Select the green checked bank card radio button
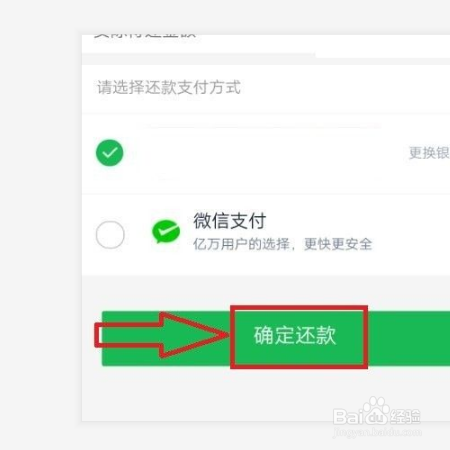This screenshot has height=450, width=450. pos(110,153)
